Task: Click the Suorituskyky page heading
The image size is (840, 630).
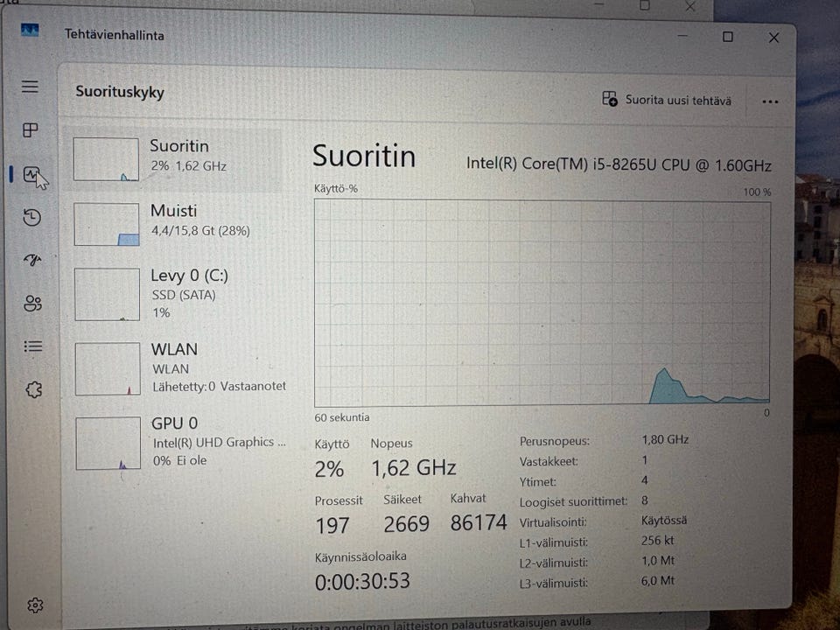Action: [x=120, y=92]
